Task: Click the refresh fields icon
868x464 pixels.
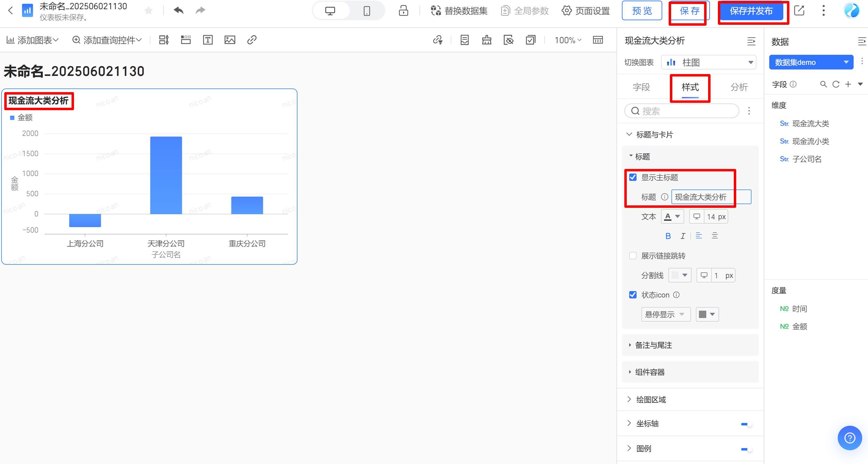Action: 836,84
